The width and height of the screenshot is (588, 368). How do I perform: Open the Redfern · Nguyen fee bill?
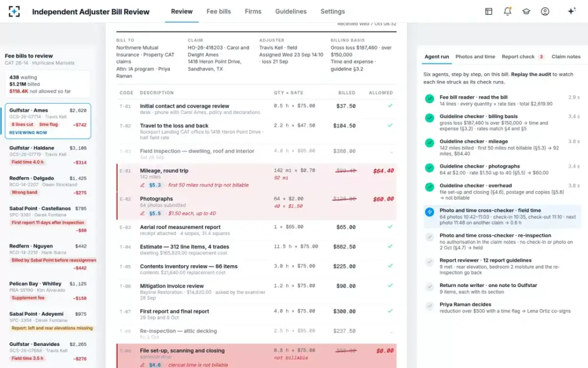coord(48,257)
